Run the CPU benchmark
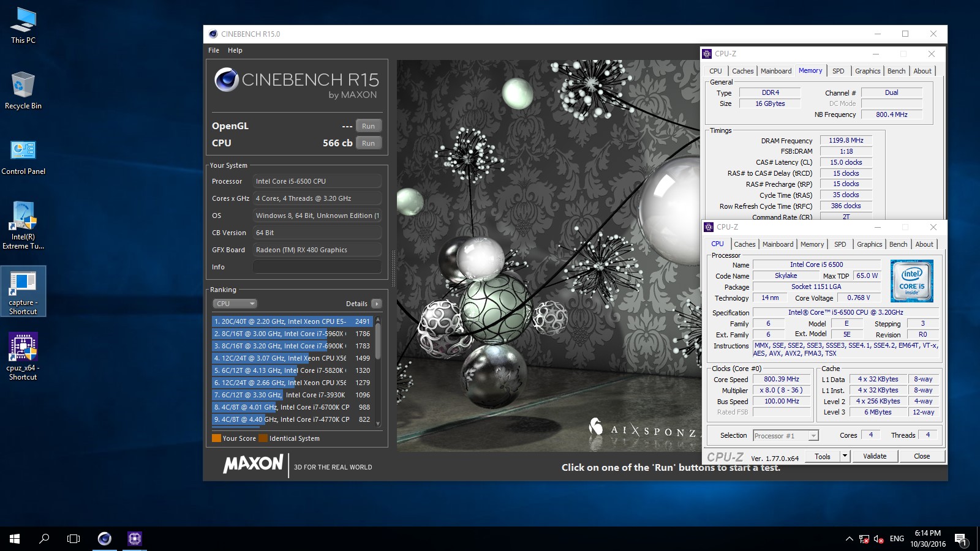Viewport: 980px width, 551px height. [368, 143]
